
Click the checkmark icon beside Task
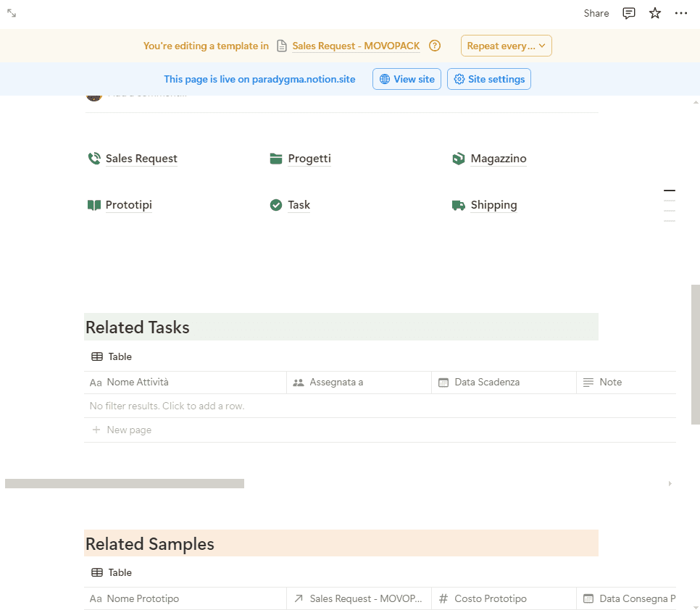pyautogui.click(x=275, y=205)
